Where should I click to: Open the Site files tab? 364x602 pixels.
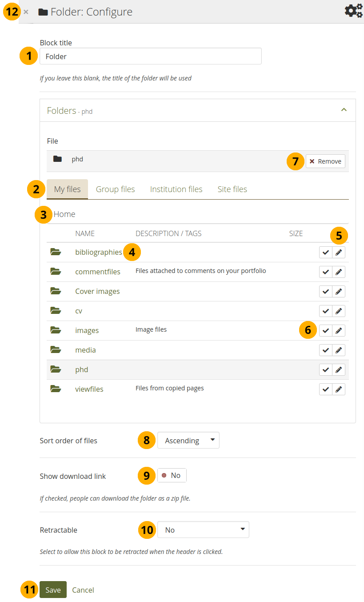click(x=232, y=189)
